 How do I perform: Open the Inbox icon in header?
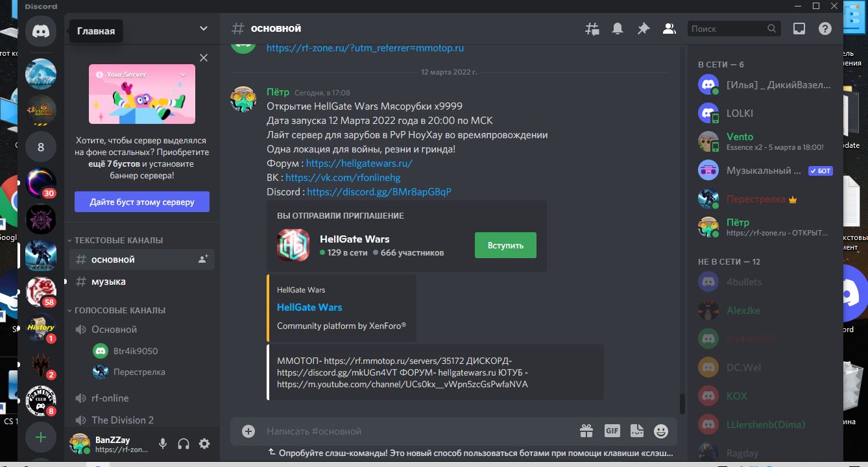[799, 29]
